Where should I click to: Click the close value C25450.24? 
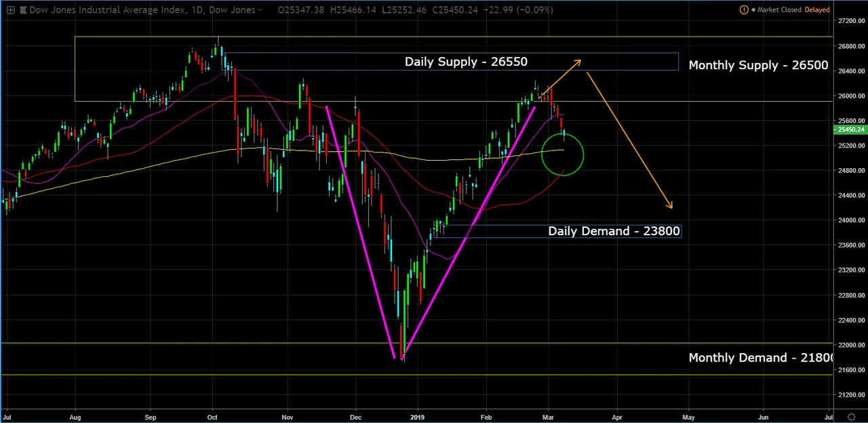[455, 9]
